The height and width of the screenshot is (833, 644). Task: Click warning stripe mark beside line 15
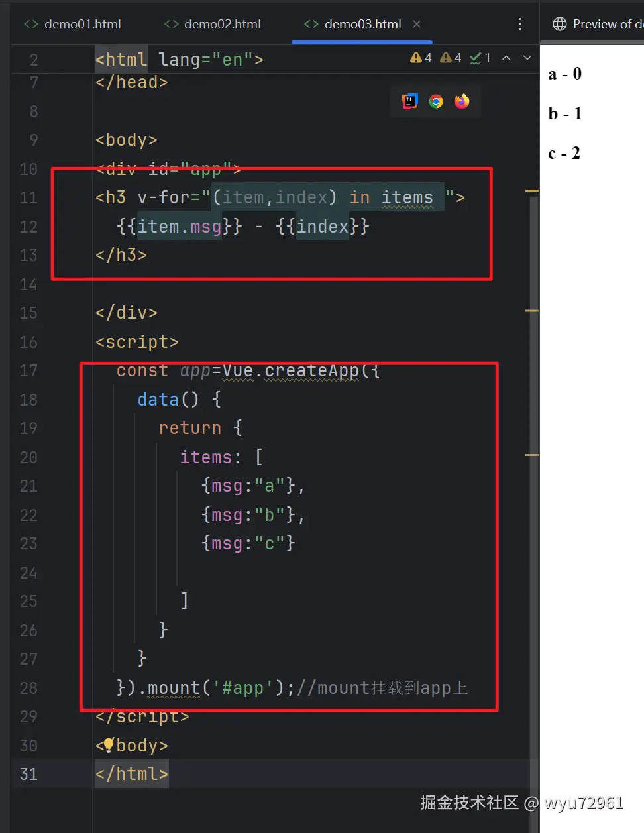532,310
